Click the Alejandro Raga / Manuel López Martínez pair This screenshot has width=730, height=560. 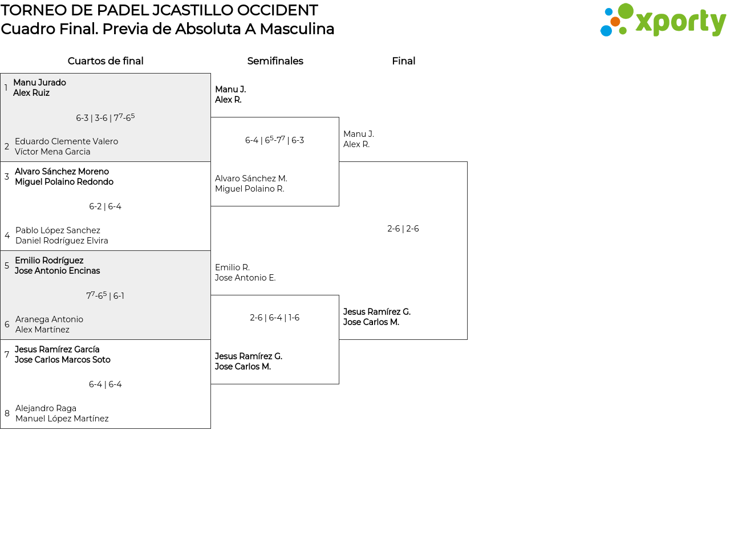point(62,413)
